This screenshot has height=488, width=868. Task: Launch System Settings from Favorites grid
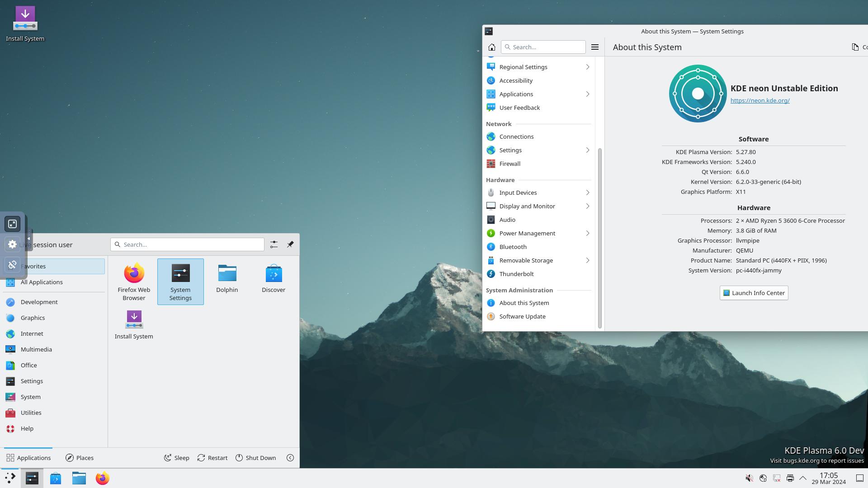[x=180, y=282]
